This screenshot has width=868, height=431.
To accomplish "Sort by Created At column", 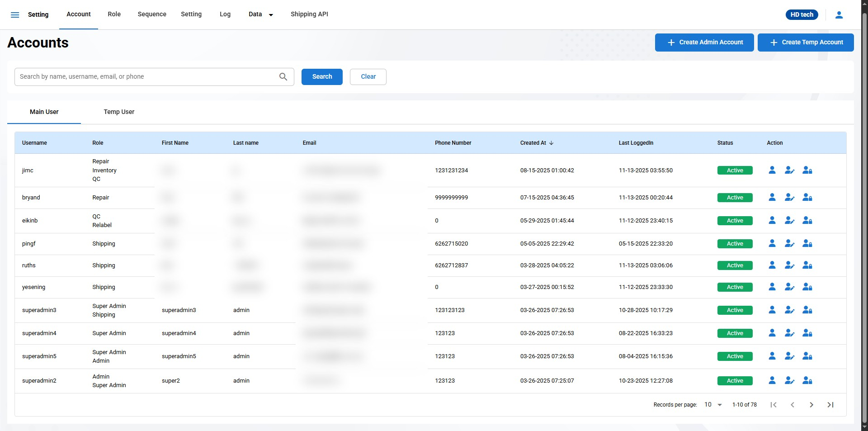I will click(x=536, y=143).
